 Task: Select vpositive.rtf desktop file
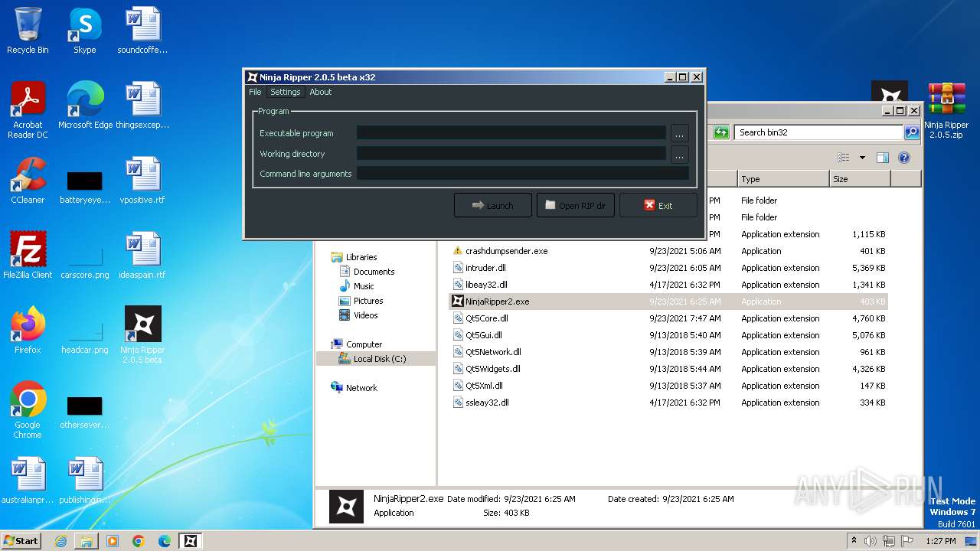[x=142, y=181]
